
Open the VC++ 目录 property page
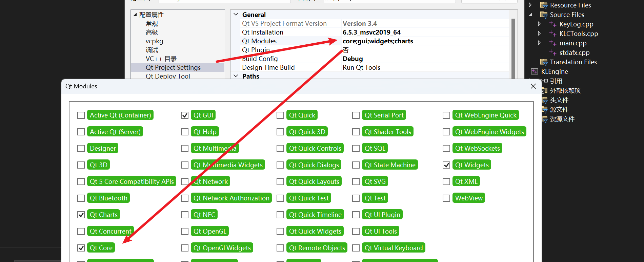[161, 59]
